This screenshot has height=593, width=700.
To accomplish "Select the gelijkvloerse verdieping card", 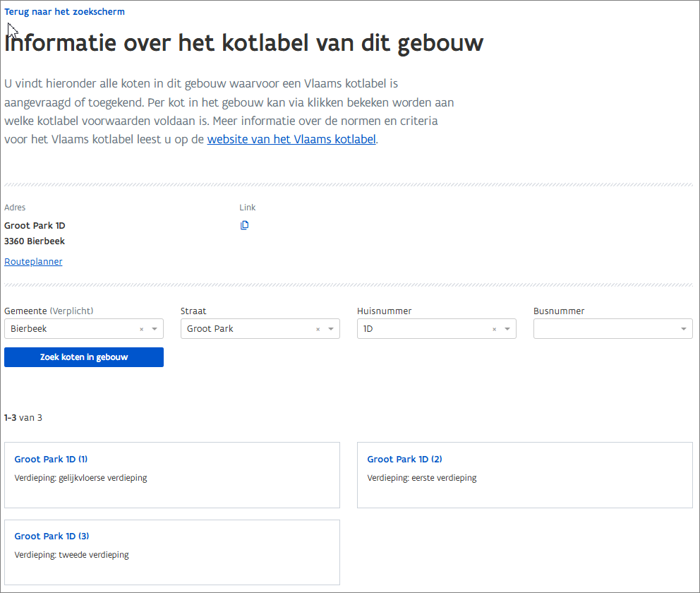I will click(x=171, y=487).
